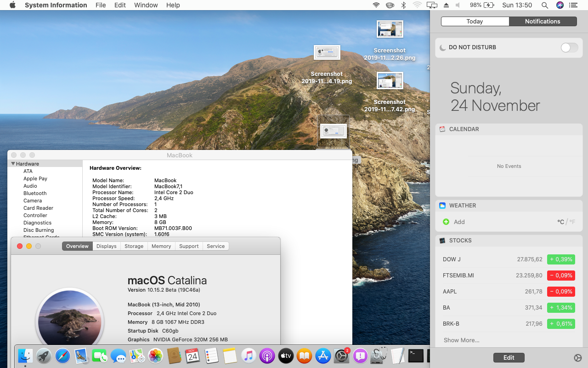588x368 pixels.
Task: Open Notes app in the Dock
Action: point(230,356)
